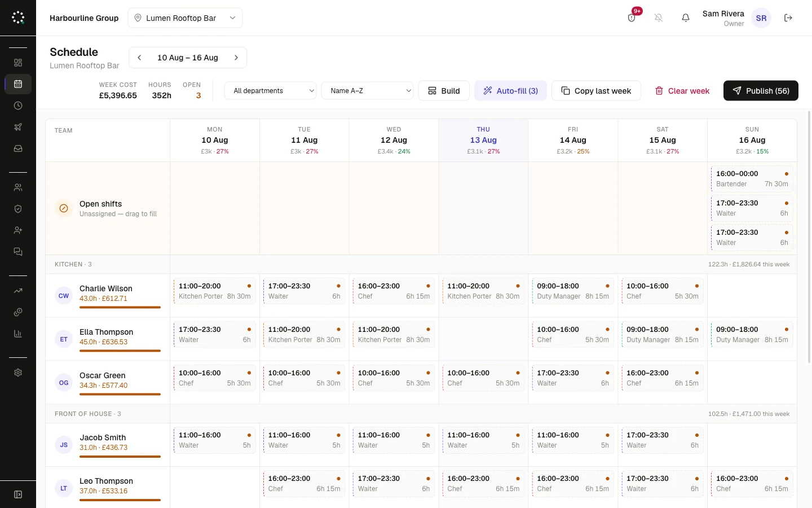The image size is (812, 508).
Task: Click the add-person icon in the sidebar
Action: [18, 230]
